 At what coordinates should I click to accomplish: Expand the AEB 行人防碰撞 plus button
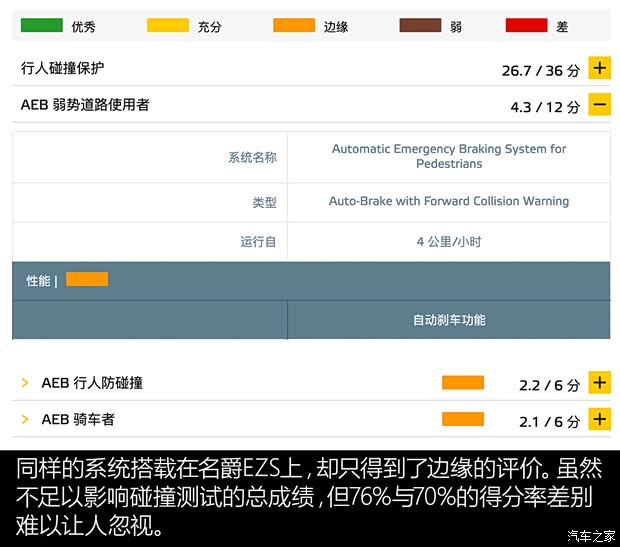599,383
